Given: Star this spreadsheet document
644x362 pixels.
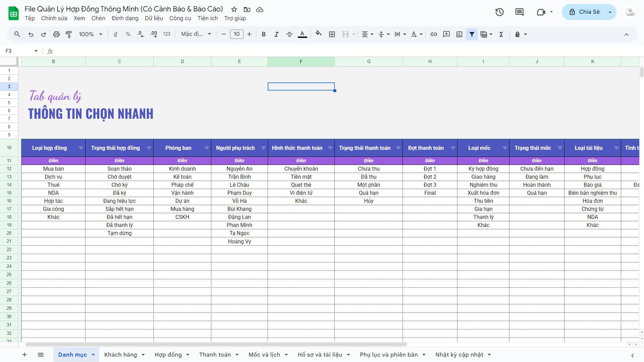Looking at the screenshot, I should pyautogui.click(x=234, y=9).
